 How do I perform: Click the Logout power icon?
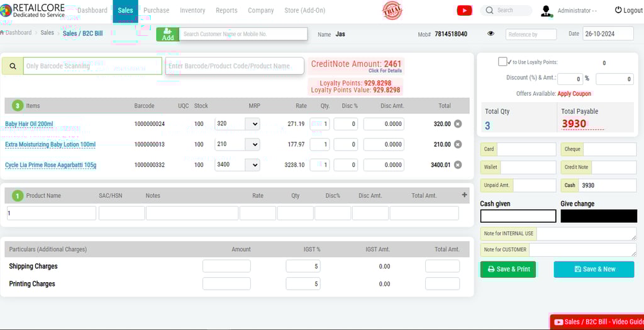(x=618, y=10)
